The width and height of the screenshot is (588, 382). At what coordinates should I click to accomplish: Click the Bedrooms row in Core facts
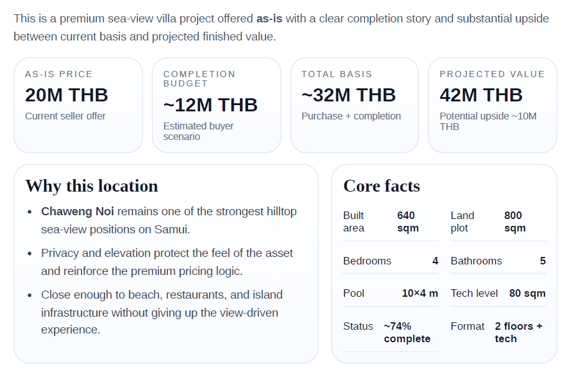(x=390, y=261)
